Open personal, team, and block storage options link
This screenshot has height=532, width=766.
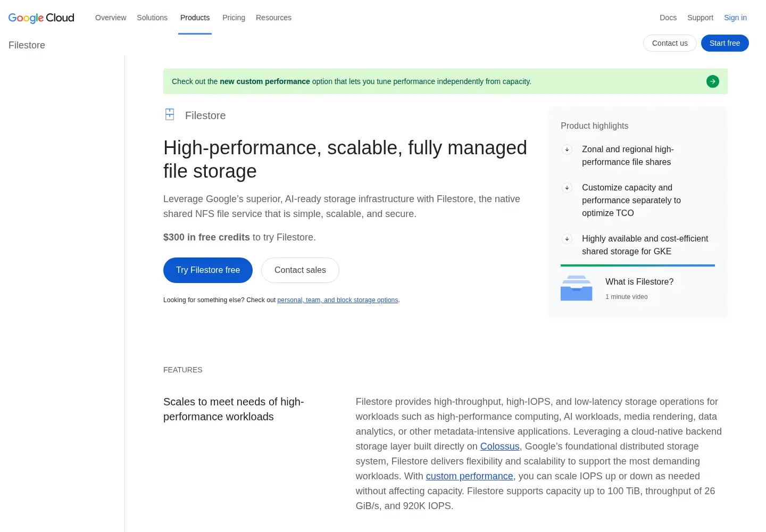coord(338,300)
